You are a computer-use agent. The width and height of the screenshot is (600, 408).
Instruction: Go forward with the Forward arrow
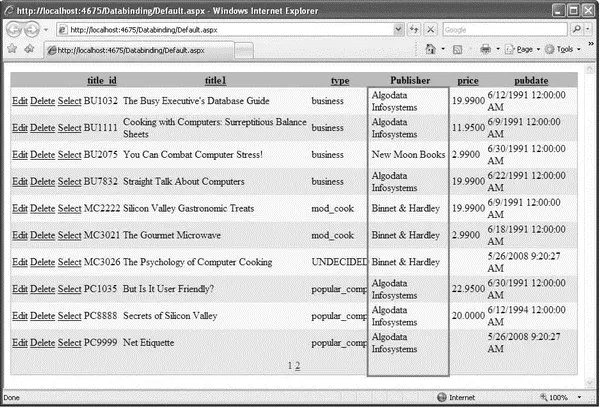(x=31, y=29)
